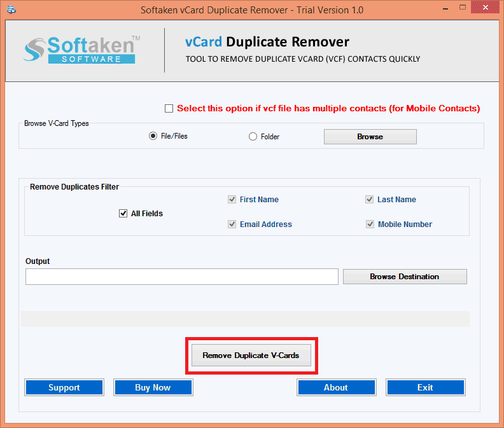The height and width of the screenshot is (428, 504).
Task: Toggle the First Name filter checkbox
Action: pyautogui.click(x=232, y=200)
